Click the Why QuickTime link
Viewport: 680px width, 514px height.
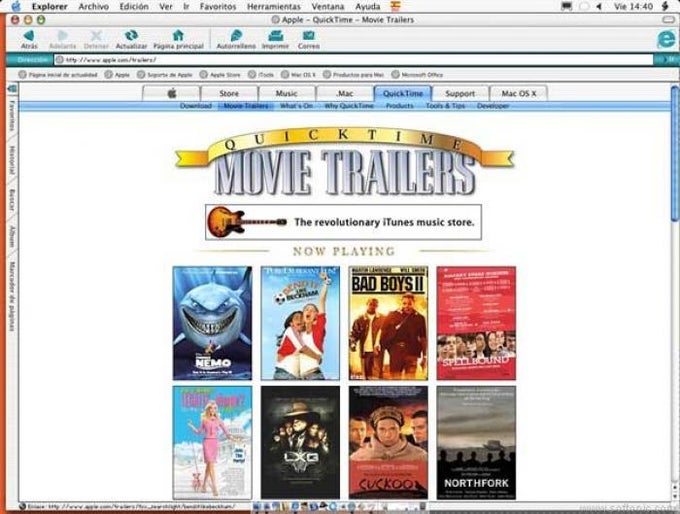(x=349, y=106)
